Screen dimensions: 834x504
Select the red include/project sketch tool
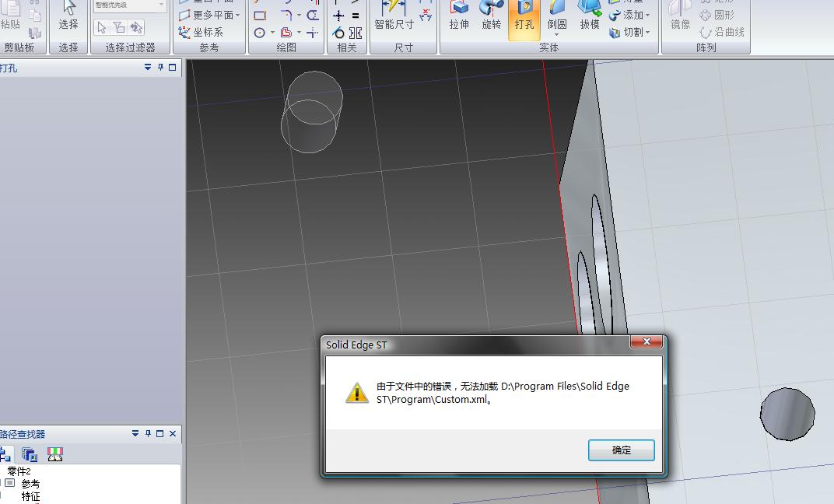286,33
